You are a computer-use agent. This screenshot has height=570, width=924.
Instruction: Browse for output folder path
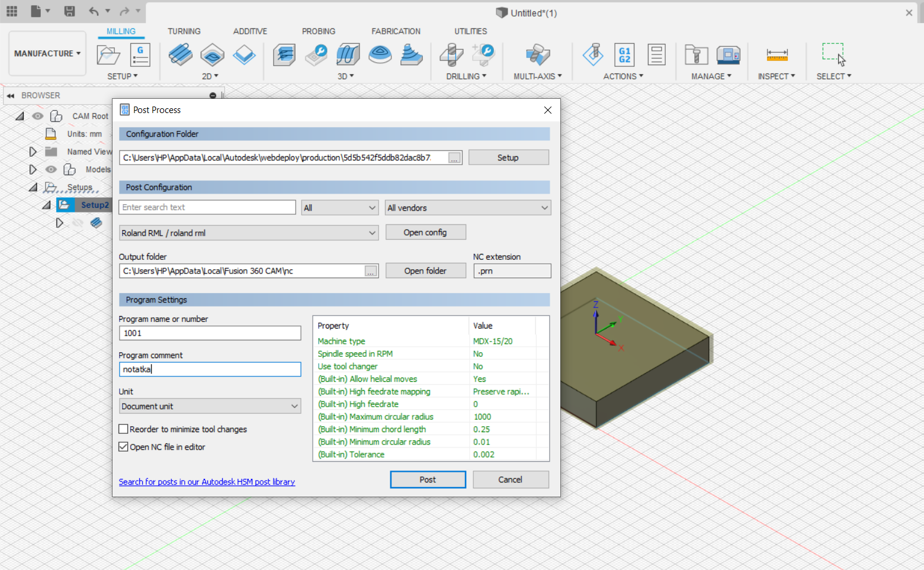(x=371, y=271)
